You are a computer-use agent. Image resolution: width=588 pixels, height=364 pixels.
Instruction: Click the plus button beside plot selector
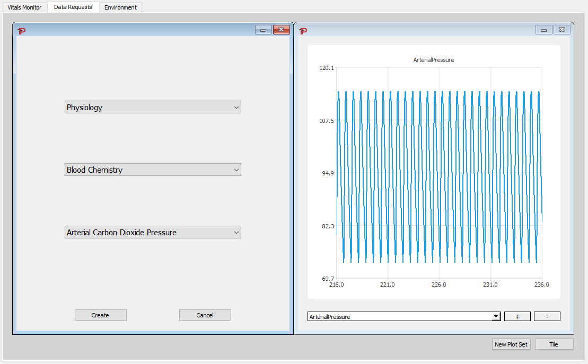[x=517, y=317]
